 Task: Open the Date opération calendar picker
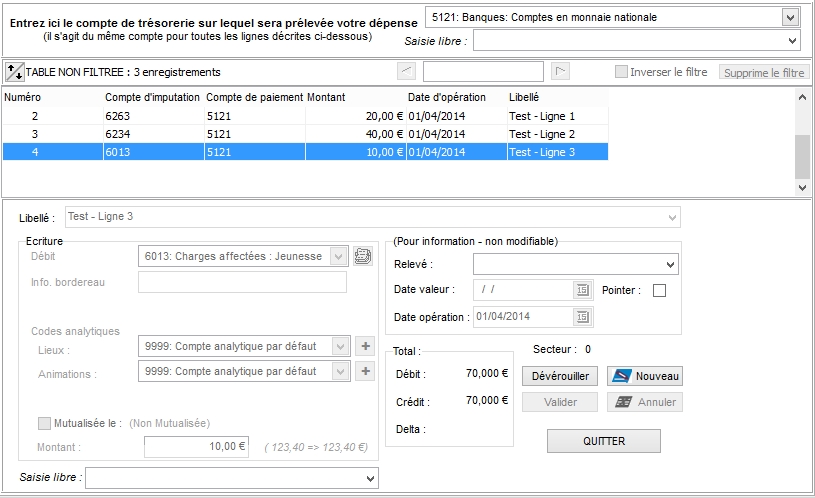coord(582,317)
